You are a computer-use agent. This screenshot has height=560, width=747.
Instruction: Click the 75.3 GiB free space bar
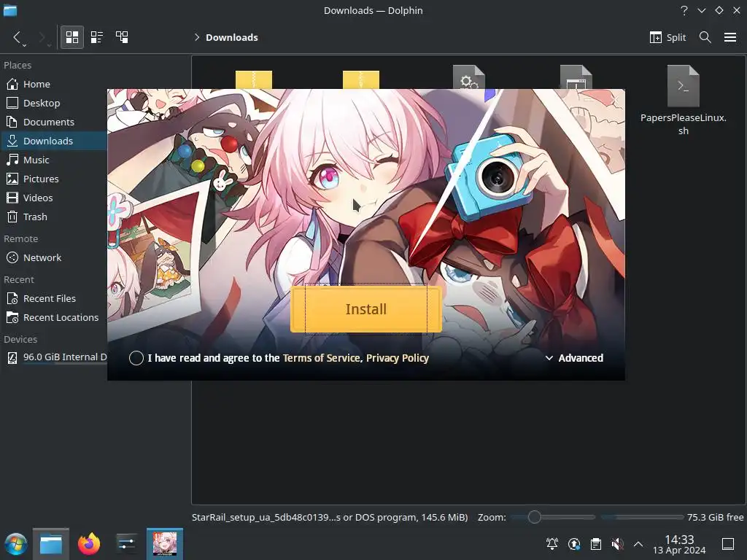tap(642, 517)
